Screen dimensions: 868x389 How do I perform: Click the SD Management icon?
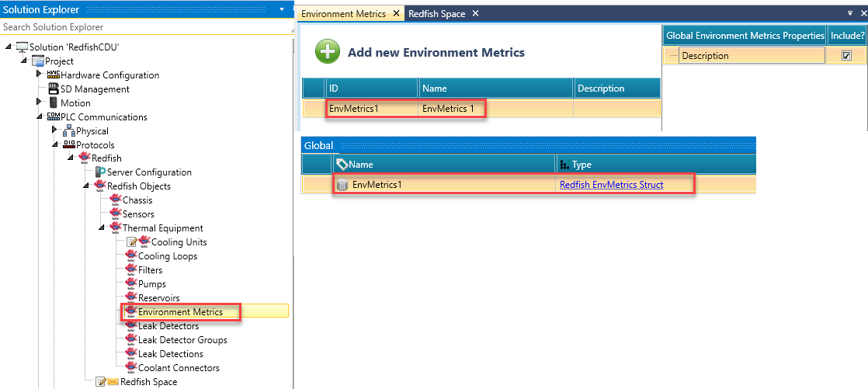(x=54, y=89)
